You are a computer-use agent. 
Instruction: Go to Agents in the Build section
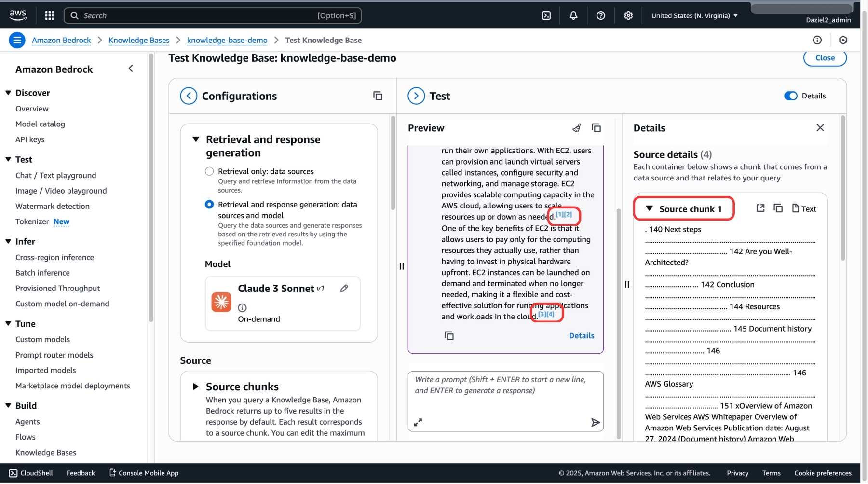tap(27, 422)
